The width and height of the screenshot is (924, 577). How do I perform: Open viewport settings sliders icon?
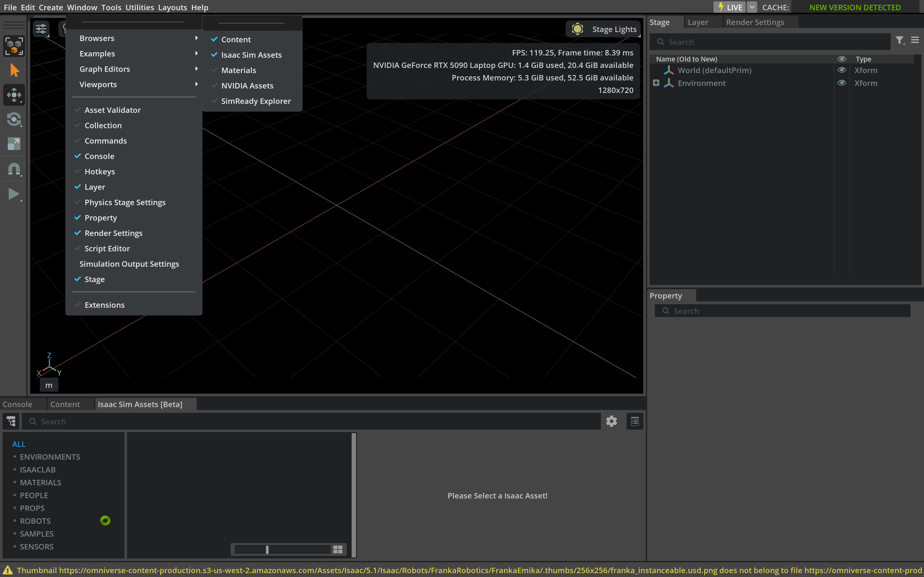(x=41, y=29)
